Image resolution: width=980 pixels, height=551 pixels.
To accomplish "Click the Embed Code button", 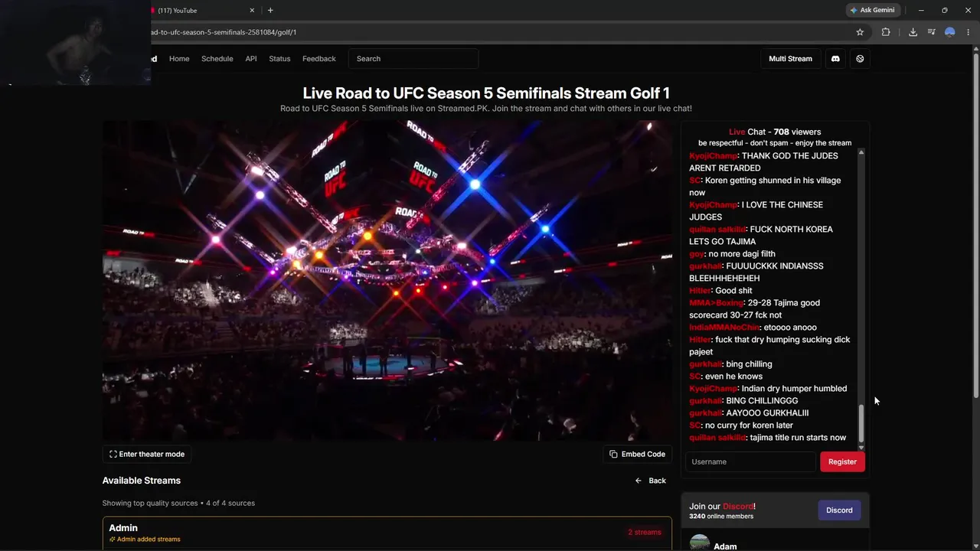I will (637, 455).
